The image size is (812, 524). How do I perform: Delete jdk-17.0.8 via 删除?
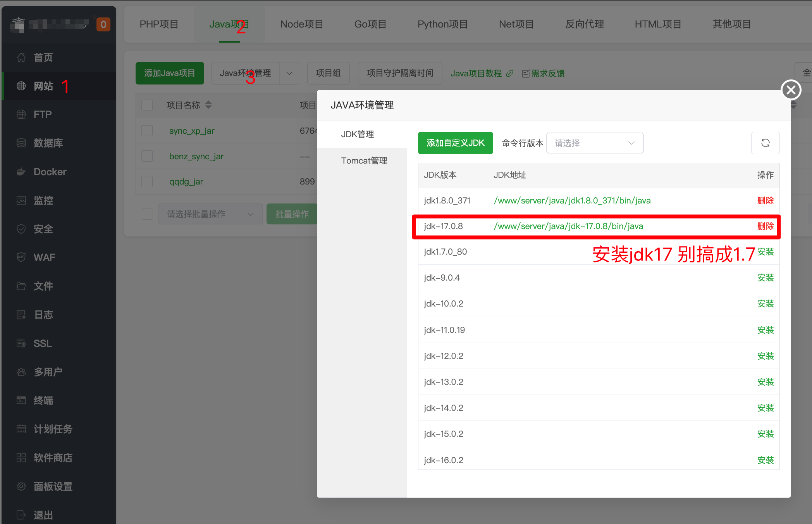pos(765,226)
